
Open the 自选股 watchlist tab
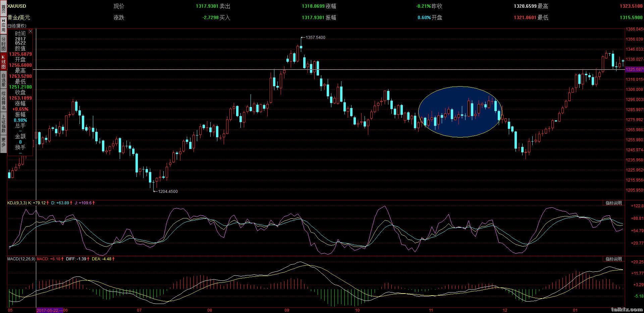(x=3, y=80)
